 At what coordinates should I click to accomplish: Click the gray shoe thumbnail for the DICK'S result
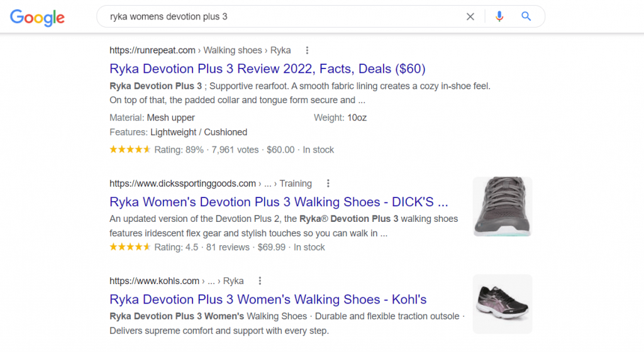pos(502,206)
